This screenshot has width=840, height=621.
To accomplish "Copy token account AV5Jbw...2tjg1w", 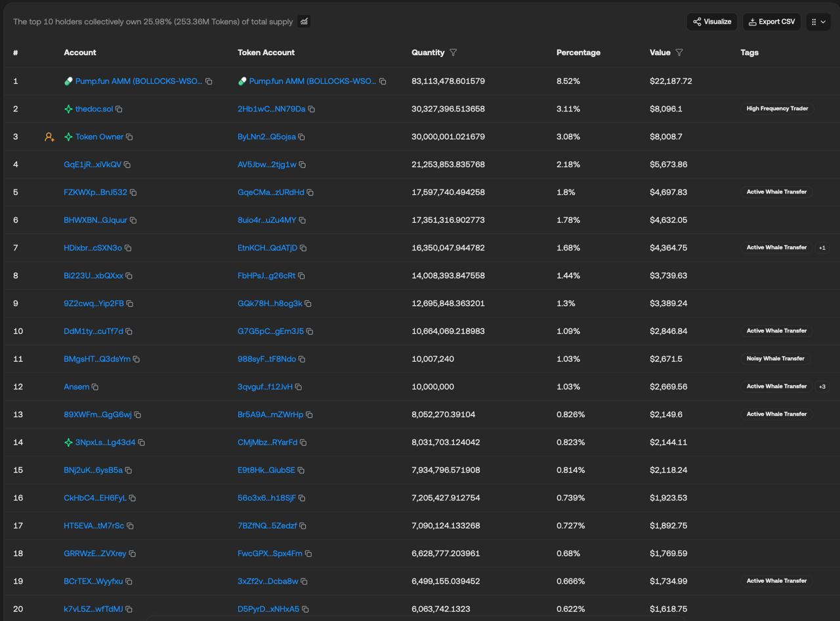I will tap(302, 165).
